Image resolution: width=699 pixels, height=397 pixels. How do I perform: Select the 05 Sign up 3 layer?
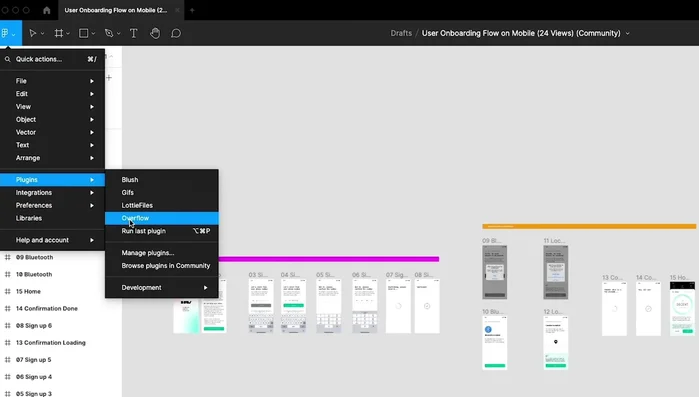coord(34,394)
